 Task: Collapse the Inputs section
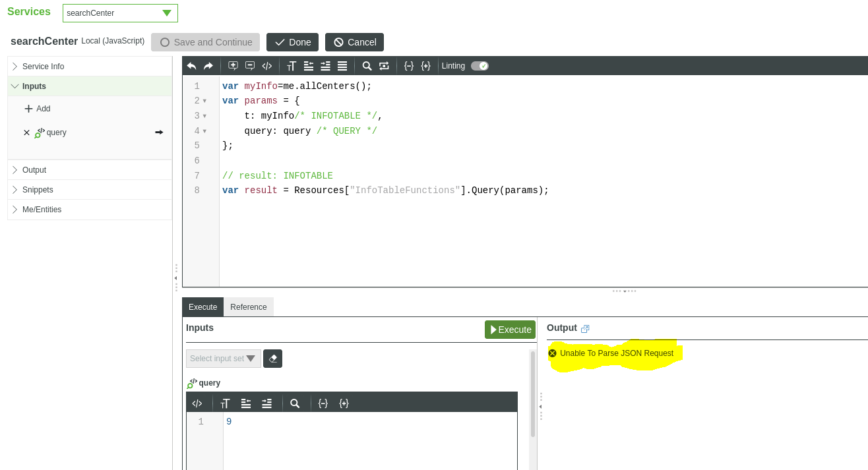[x=34, y=86]
